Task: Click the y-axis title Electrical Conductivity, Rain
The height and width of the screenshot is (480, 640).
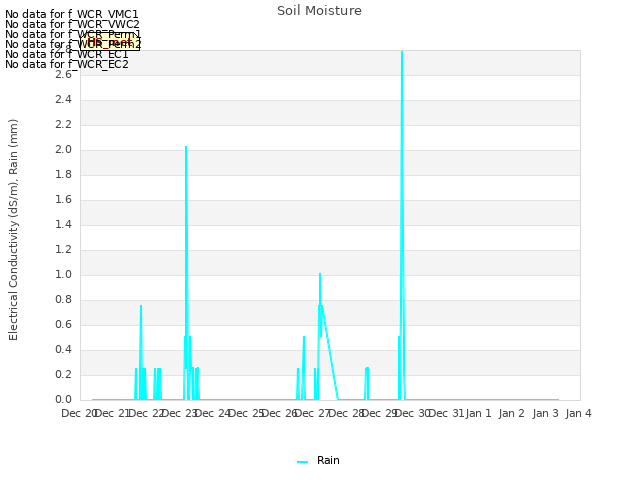Action: point(13,230)
